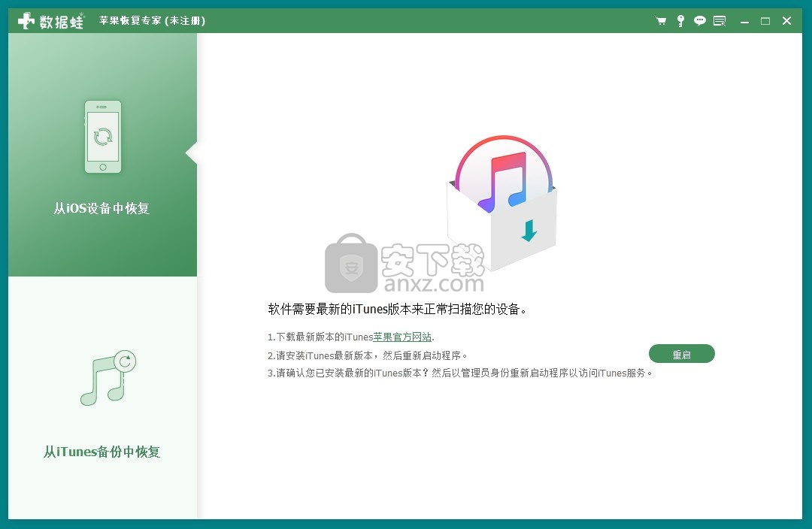Click the key registration icon
Image resolution: width=812 pixels, height=529 pixels.
coord(680,21)
